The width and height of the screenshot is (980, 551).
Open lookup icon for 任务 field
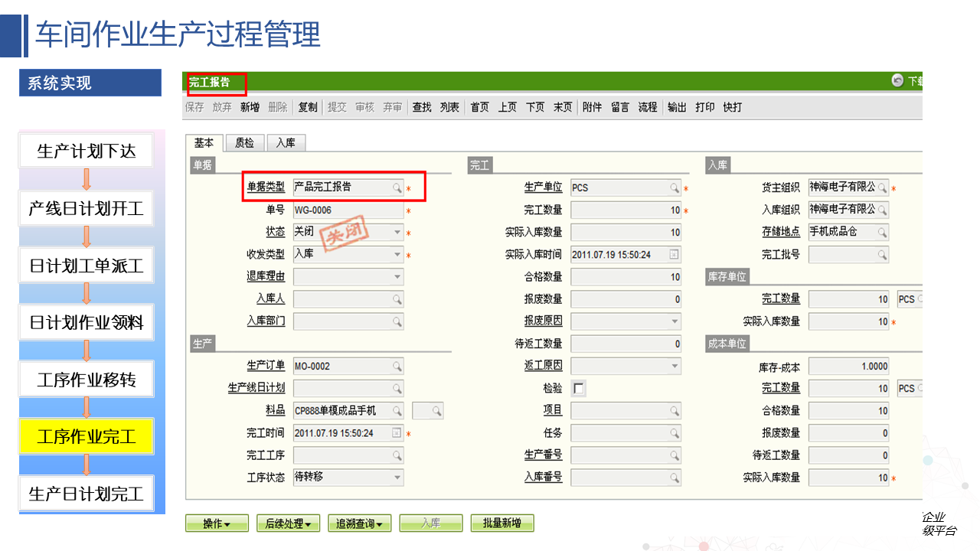point(675,433)
